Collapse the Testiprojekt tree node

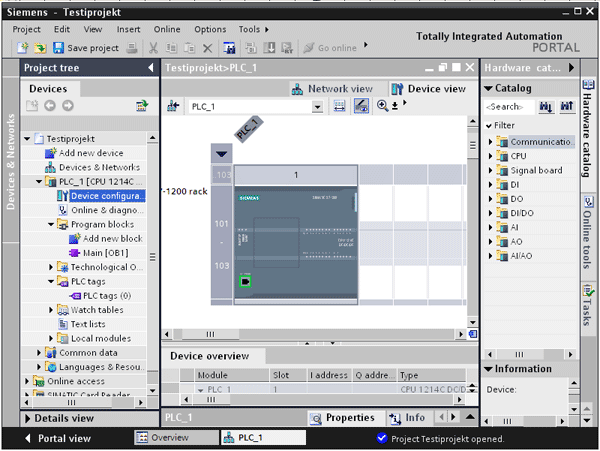click(x=27, y=139)
